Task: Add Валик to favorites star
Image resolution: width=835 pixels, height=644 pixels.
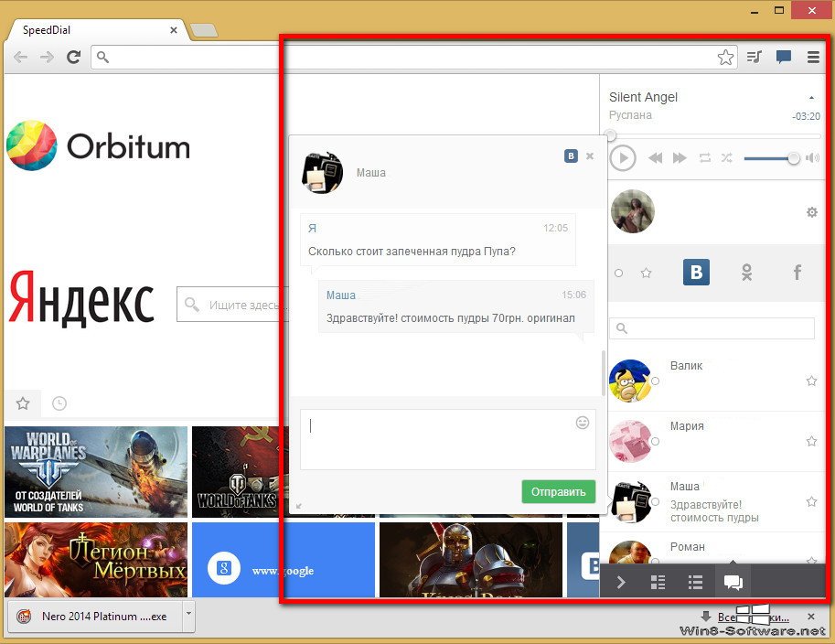Action: click(811, 381)
